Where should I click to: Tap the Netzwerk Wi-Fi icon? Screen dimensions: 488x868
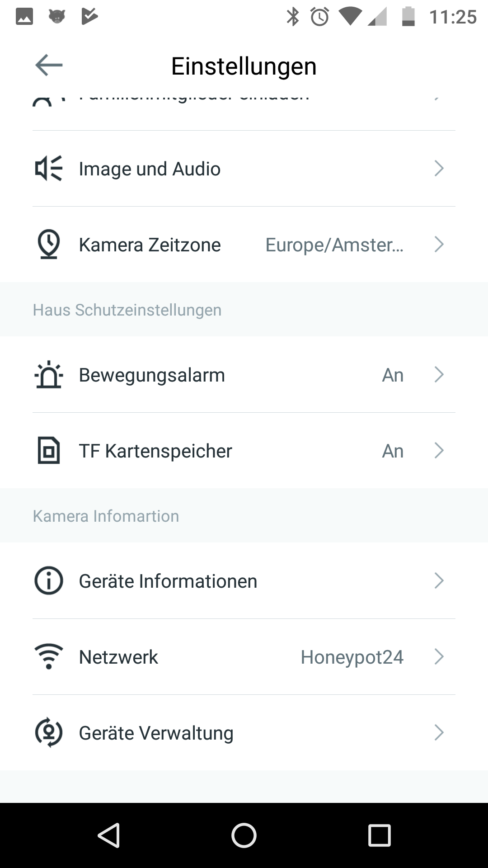click(49, 657)
